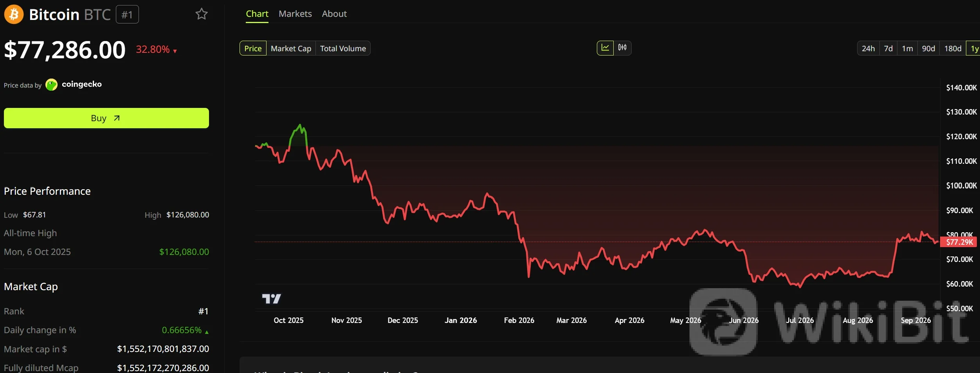Viewport: 980px width, 373px height.
Task: Click the green Buy button
Action: point(106,118)
